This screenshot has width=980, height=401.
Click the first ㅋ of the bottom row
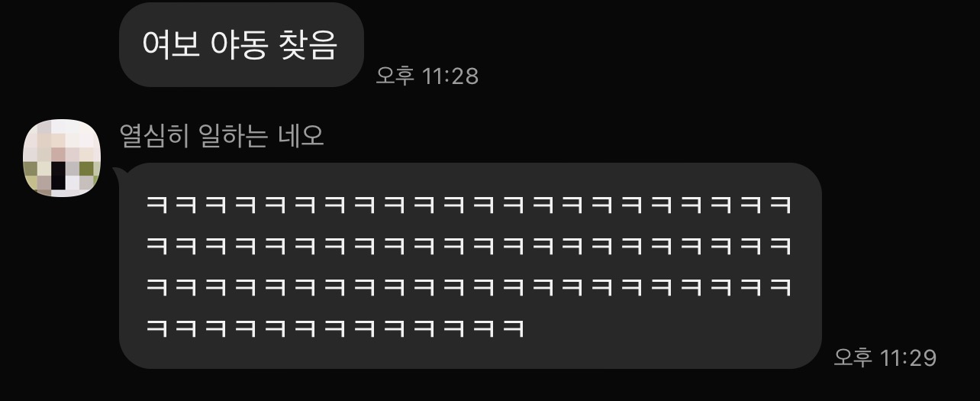pyautogui.click(x=156, y=329)
